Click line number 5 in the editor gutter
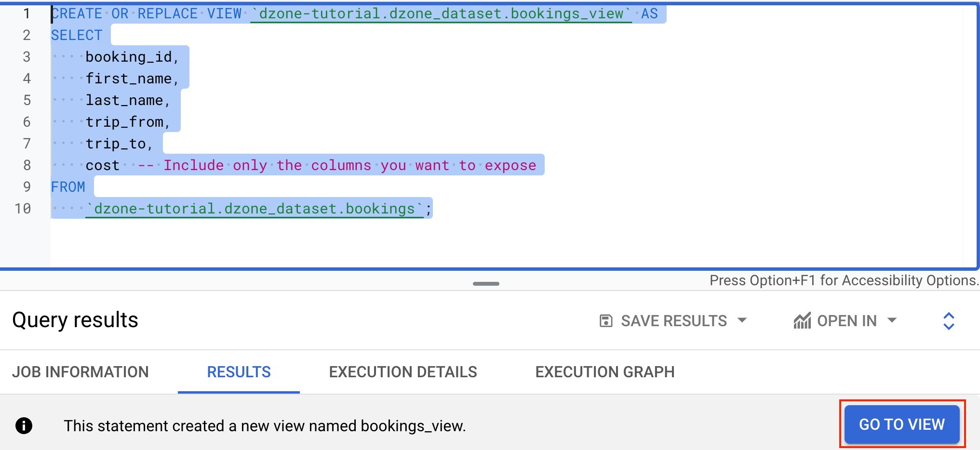Viewport: 980px width, 450px height. tap(27, 100)
